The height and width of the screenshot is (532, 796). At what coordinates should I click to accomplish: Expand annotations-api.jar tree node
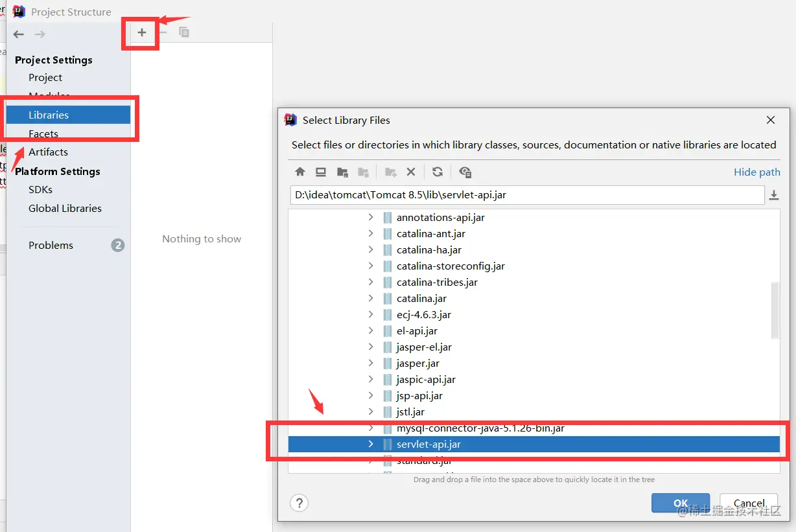click(x=371, y=217)
